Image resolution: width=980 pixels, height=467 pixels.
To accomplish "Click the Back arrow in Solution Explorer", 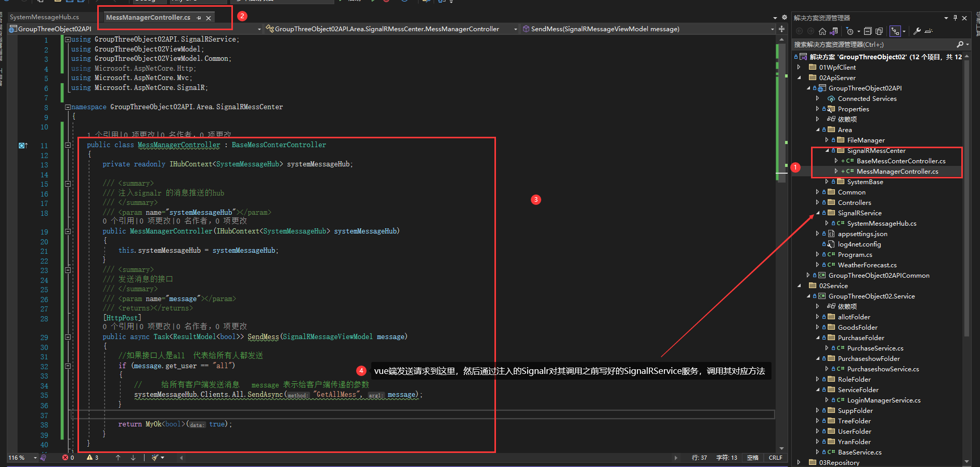I will tap(800, 31).
